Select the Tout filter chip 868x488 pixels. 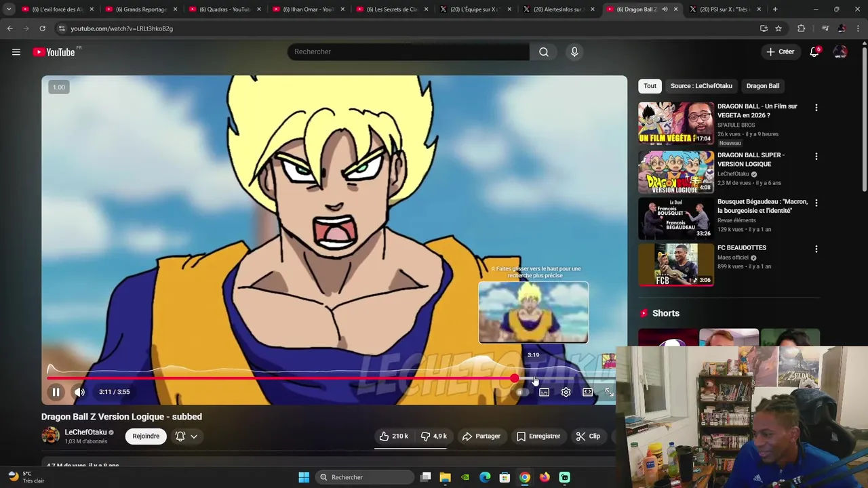click(x=650, y=86)
